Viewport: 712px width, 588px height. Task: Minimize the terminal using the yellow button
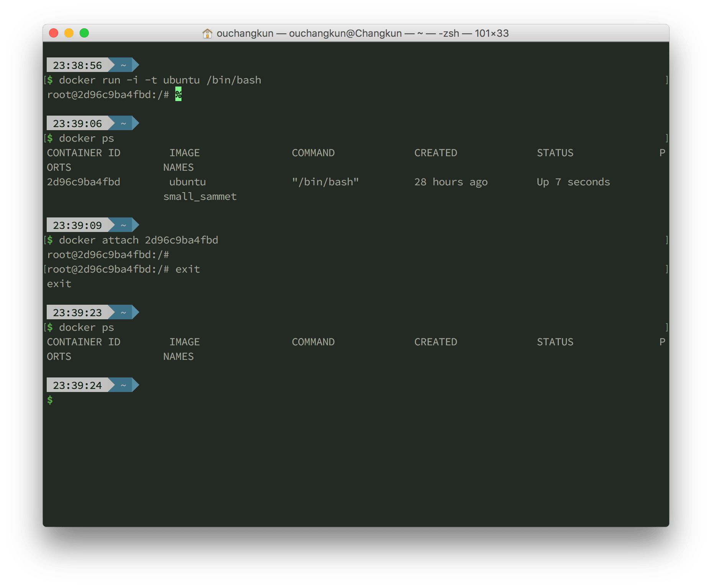(x=69, y=33)
